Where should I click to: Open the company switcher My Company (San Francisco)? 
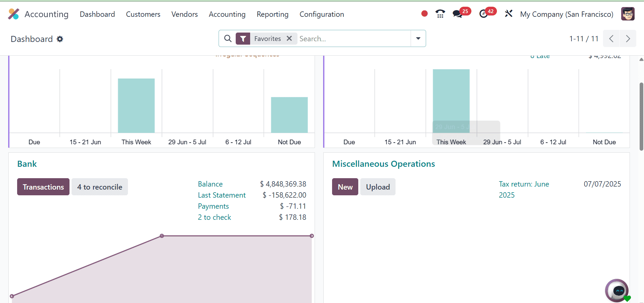(x=566, y=14)
